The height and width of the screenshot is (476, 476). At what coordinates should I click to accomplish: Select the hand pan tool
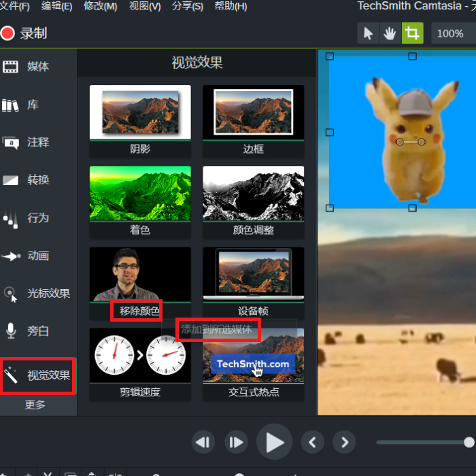(390, 33)
